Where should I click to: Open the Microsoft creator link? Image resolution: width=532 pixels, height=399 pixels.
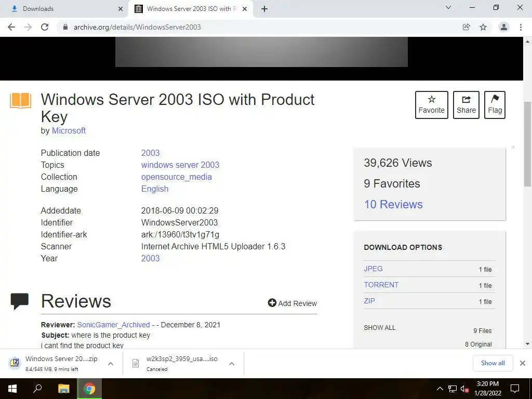(x=69, y=130)
